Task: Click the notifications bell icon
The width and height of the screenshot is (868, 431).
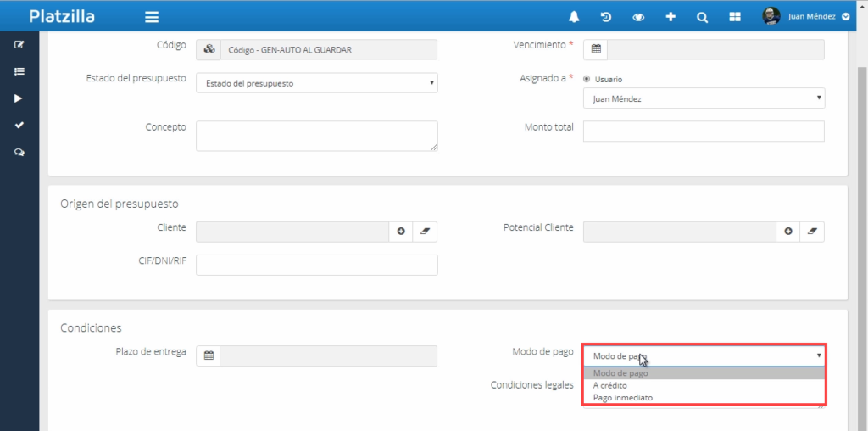Action: tap(575, 16)
